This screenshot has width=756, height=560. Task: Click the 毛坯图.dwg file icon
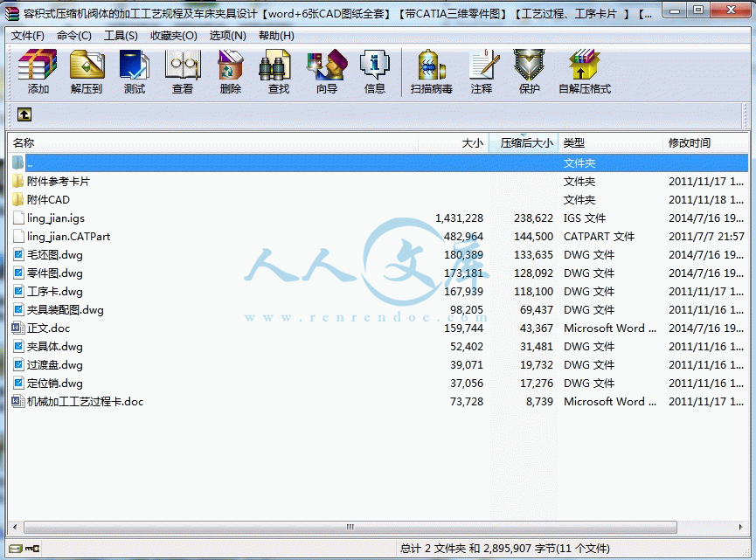(x=18, y=254)
